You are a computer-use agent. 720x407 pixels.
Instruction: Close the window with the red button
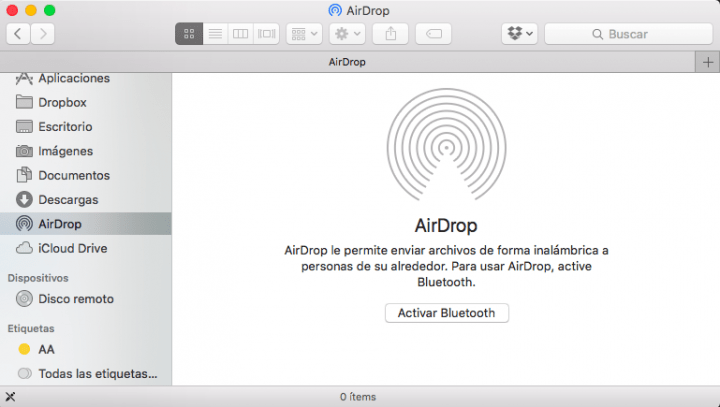12,10
